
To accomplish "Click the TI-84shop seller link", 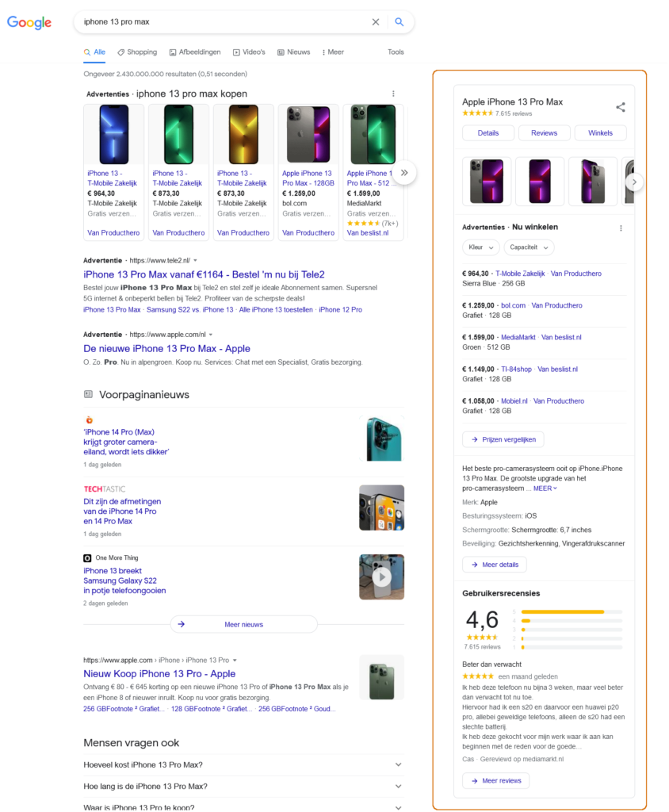I will click(516, 370).
